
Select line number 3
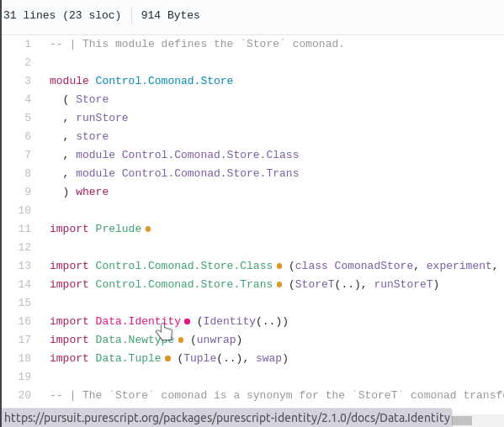pyautogui.click(x=28, y=81)
